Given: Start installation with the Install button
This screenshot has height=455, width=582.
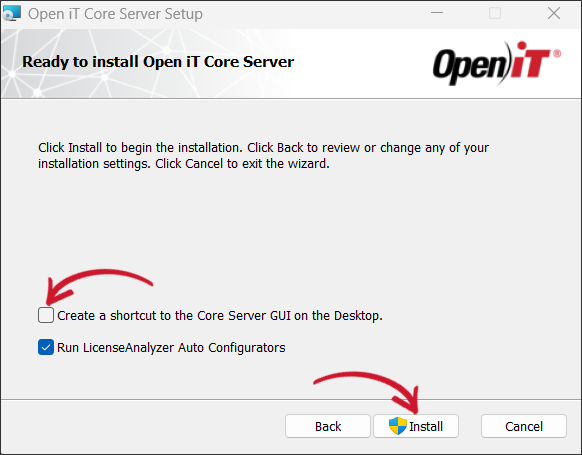Looking at the screenshot, I should [x=416, y=426].
